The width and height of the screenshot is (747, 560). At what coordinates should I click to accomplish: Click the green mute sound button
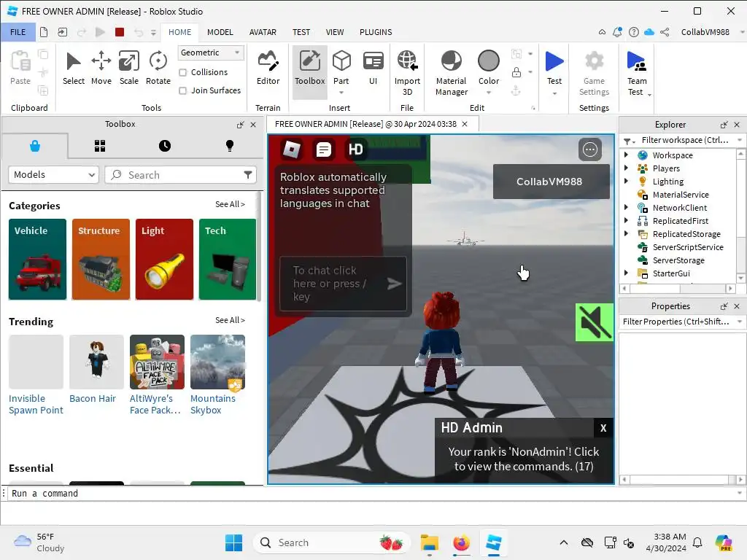[x=594, y=322]
